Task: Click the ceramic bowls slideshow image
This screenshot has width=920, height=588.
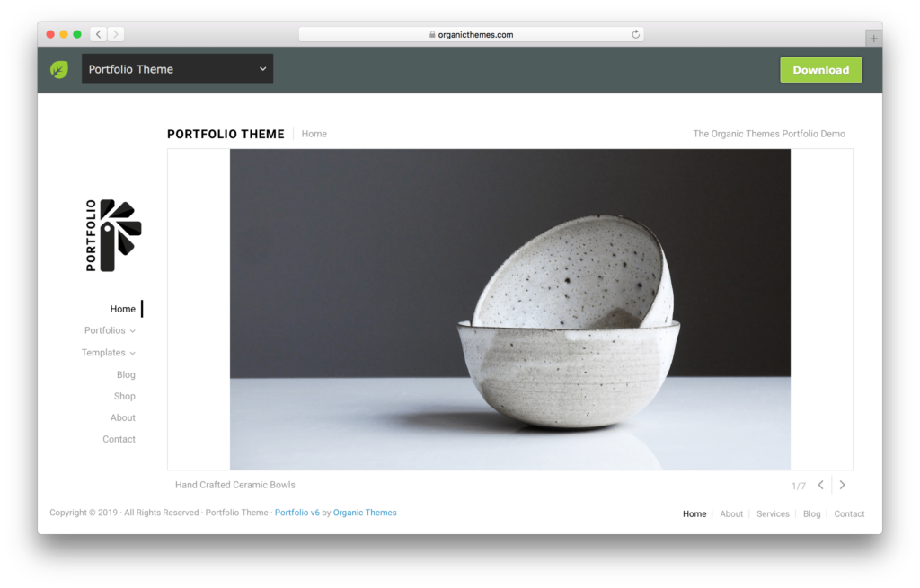Action: [x=510, y=309]
